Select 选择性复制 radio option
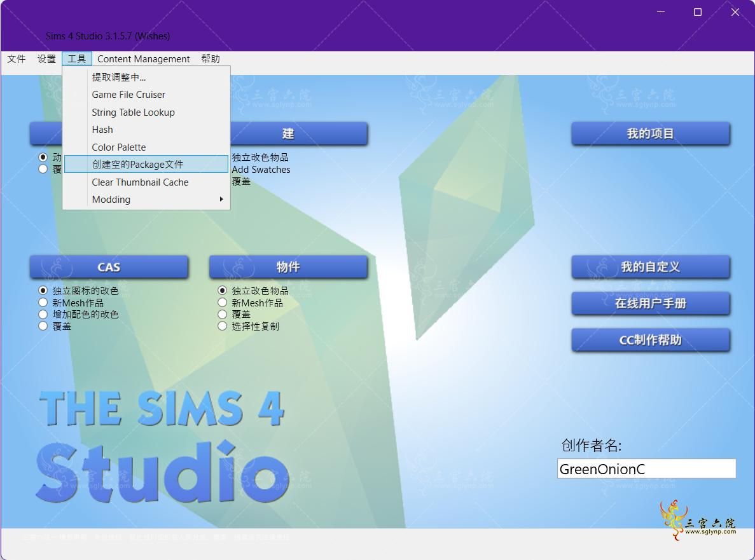 (222, 326)
